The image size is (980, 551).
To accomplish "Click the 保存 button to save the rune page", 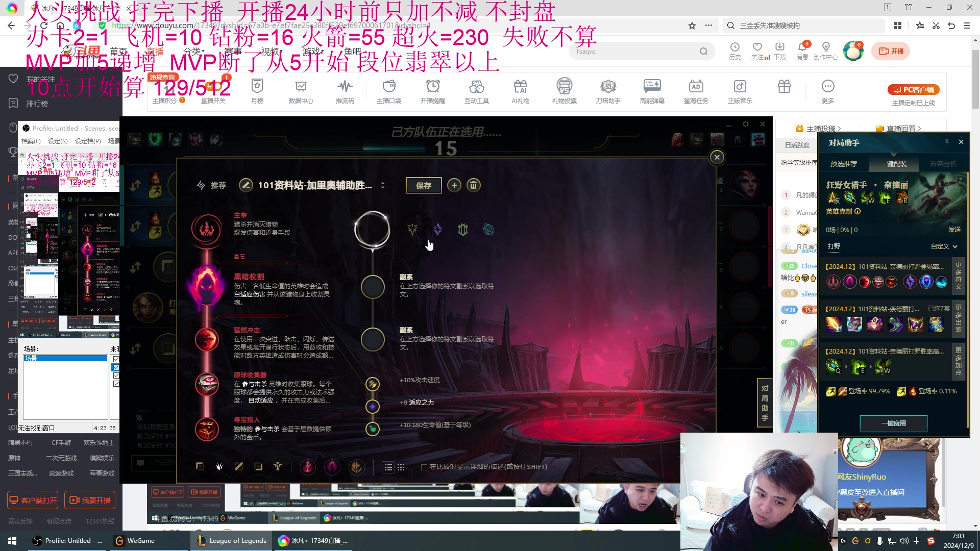I will point(424,185).
